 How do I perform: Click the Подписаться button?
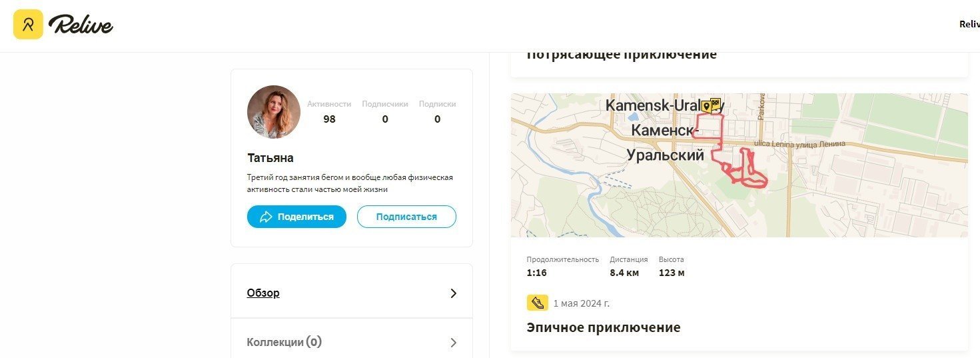[406, 217]
